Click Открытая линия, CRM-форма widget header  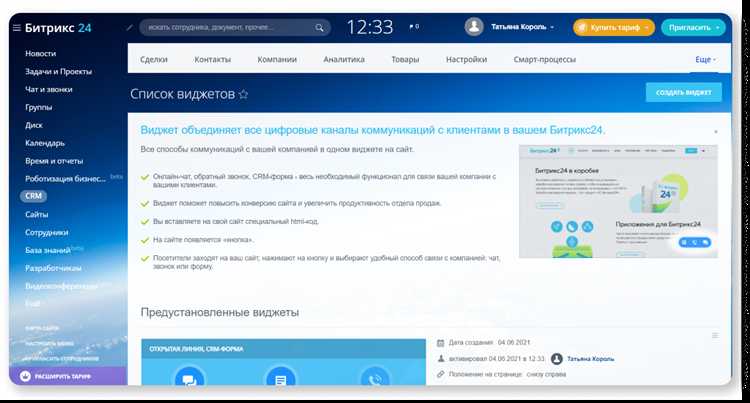pos(283,349)
